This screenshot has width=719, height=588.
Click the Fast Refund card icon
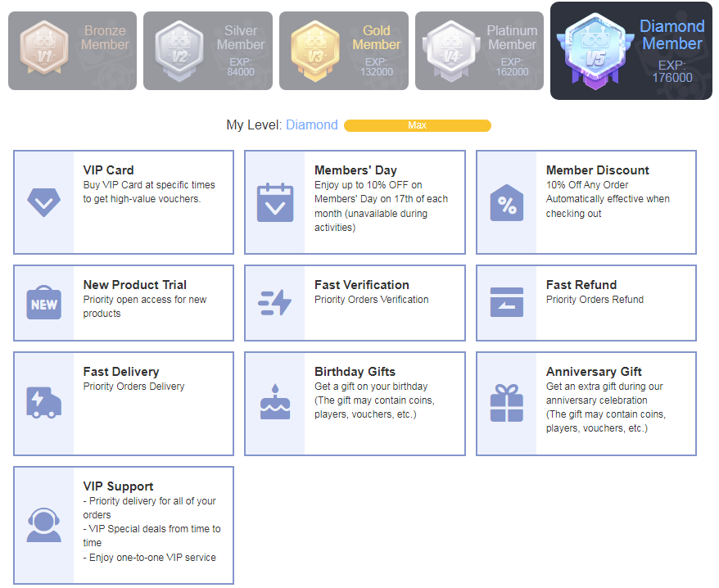point(506,303)
